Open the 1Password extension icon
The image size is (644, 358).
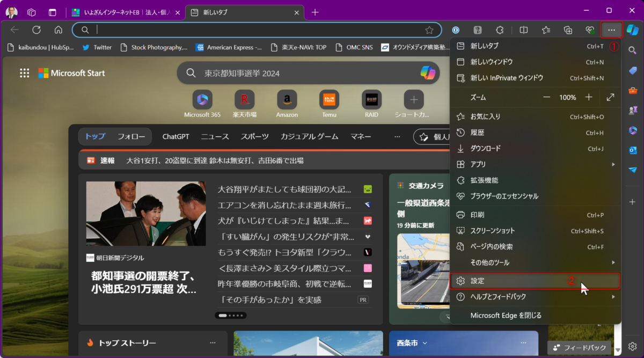(456, 30)
